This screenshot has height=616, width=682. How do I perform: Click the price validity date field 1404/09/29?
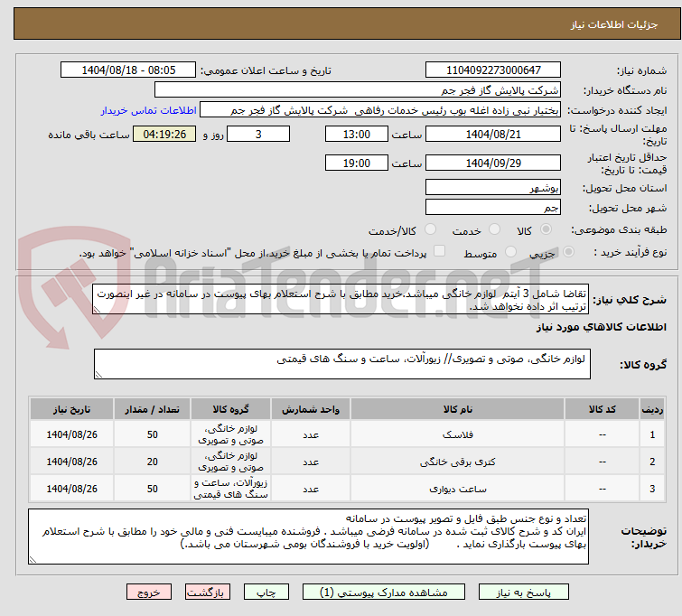pyautogui.click(x=492, y=163)
